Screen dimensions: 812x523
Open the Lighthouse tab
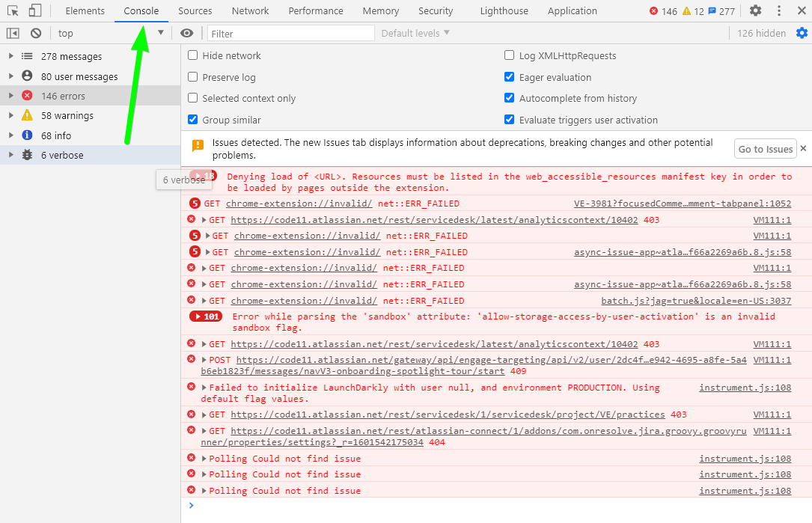[504, 11]
